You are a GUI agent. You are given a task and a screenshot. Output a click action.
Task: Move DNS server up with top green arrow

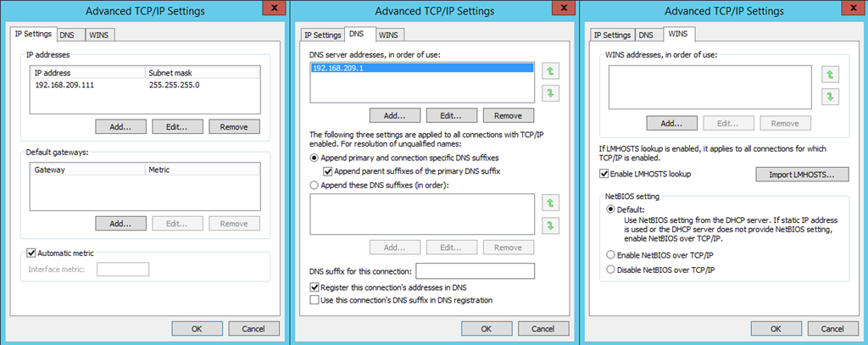(550, 71)
